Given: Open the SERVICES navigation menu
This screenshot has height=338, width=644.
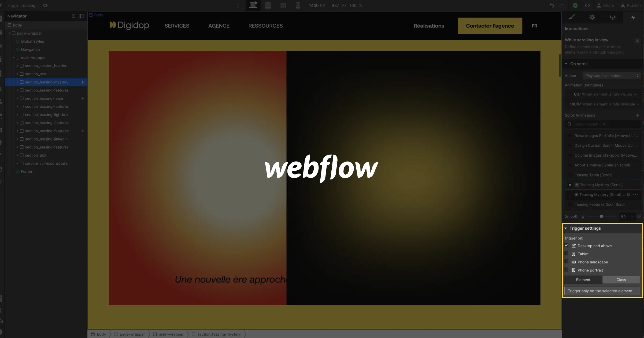Looking at the screenshot, I should (x=177, y=25).
